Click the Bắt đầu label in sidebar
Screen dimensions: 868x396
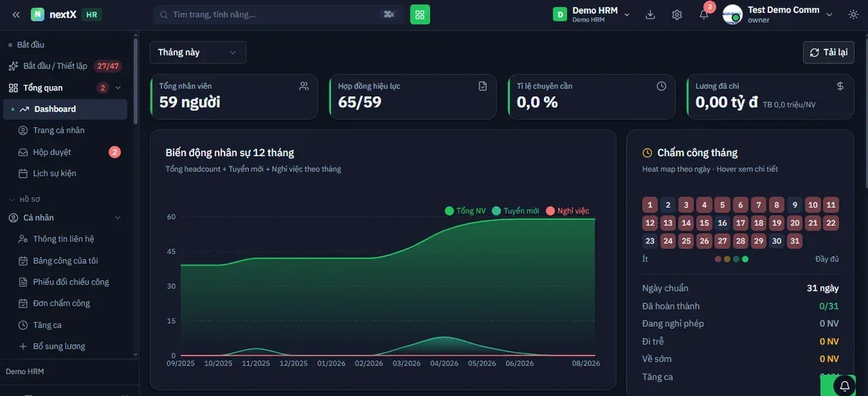(x=31, y=45)
